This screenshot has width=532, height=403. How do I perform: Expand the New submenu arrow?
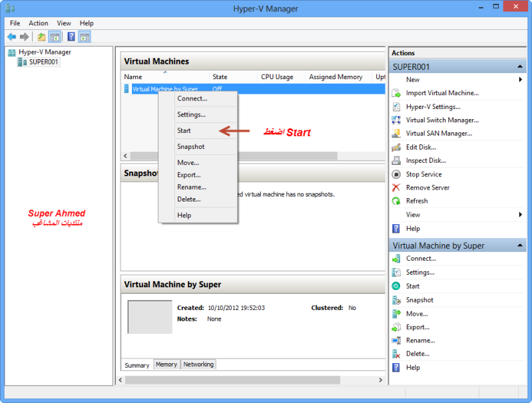520,80
